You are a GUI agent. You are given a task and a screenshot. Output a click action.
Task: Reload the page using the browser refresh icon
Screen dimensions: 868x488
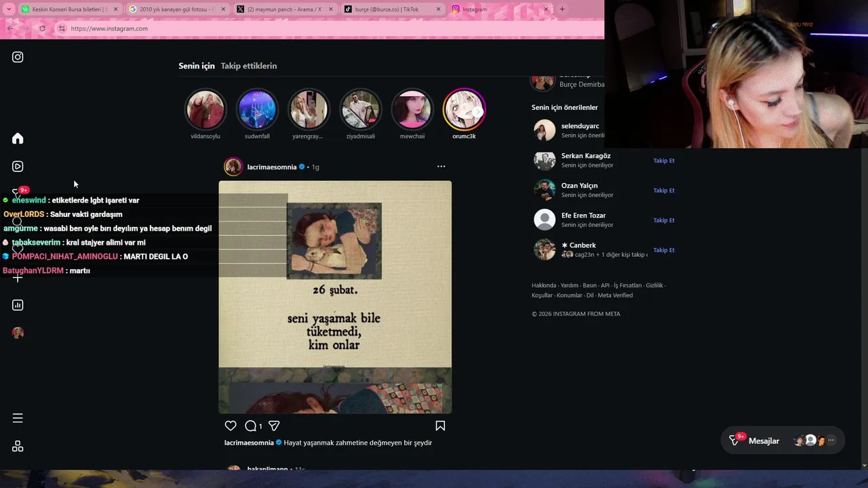pyautogui.click(x=42, y=28)
